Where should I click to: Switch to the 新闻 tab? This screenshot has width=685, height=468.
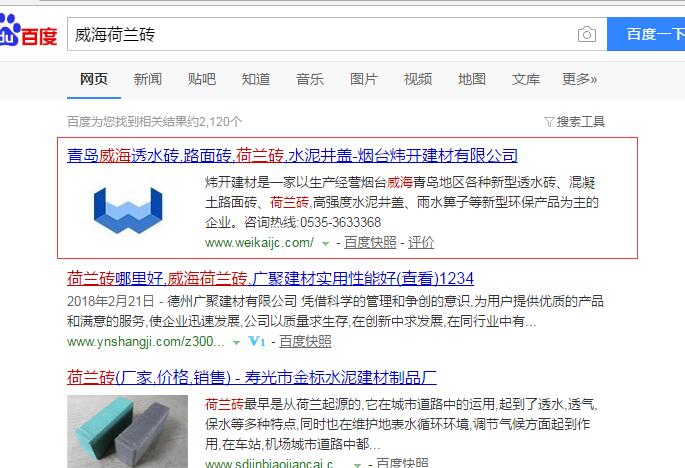click(x=147, y=79)
